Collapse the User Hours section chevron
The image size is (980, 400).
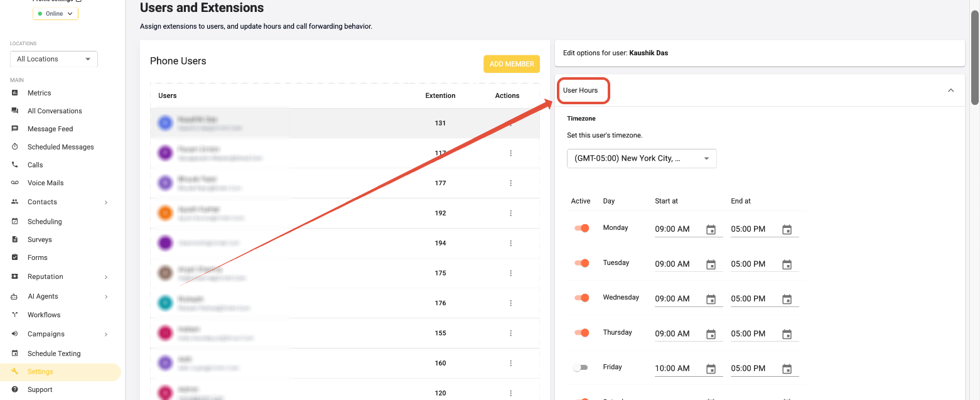point(950,90)
